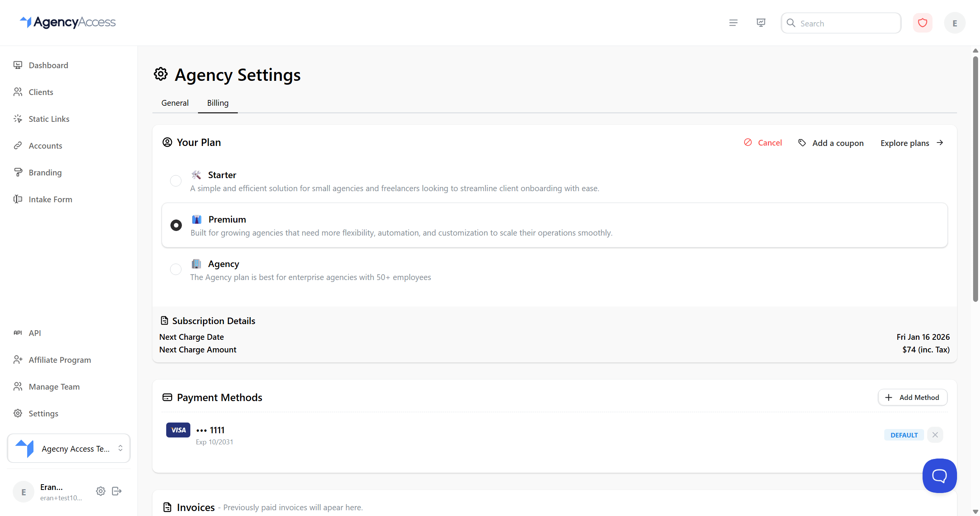Click scrollbar down arrow
This screenshot has height=516, width=980.
(x=975, y=511)
